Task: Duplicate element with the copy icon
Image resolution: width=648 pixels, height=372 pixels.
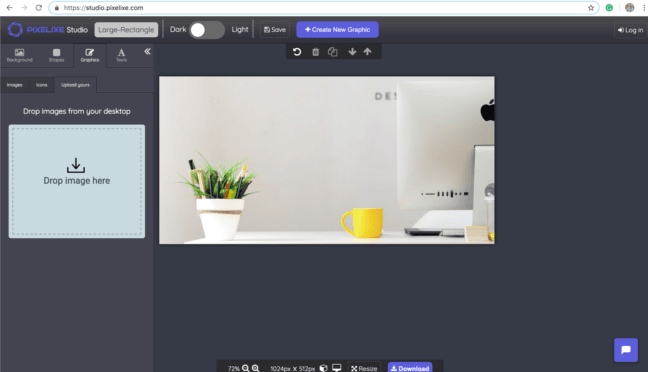Action: (x=333, y=52)
